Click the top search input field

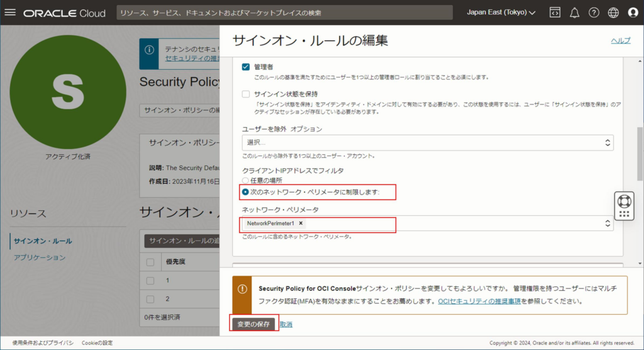(x=285, y=13)
